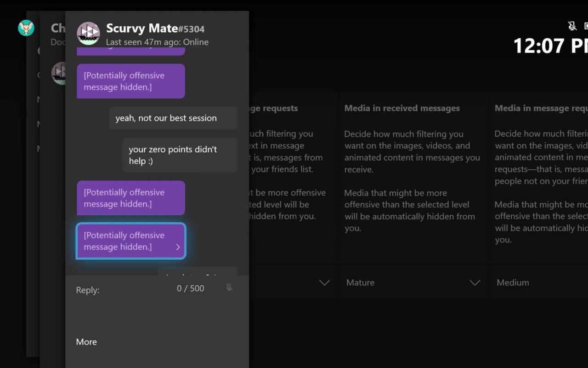Click the muted microphone indicator near the clock

tap(572, 26)
